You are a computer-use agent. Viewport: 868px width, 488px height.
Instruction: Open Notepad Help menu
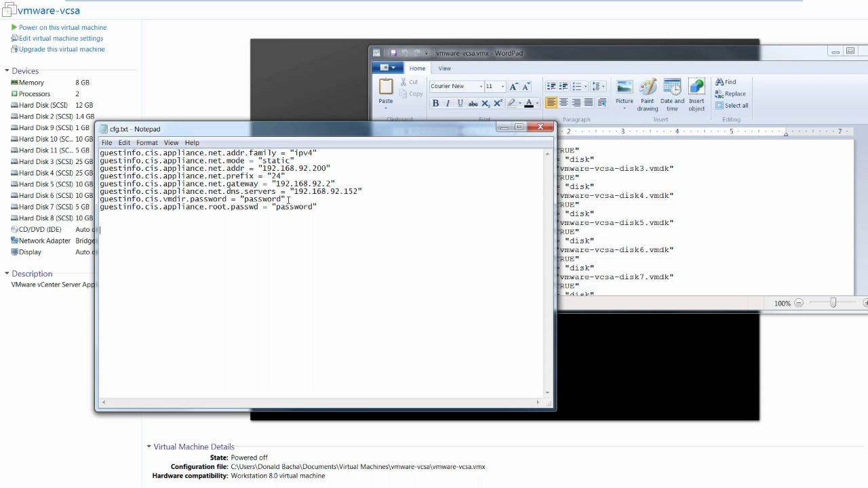[192, 143]
